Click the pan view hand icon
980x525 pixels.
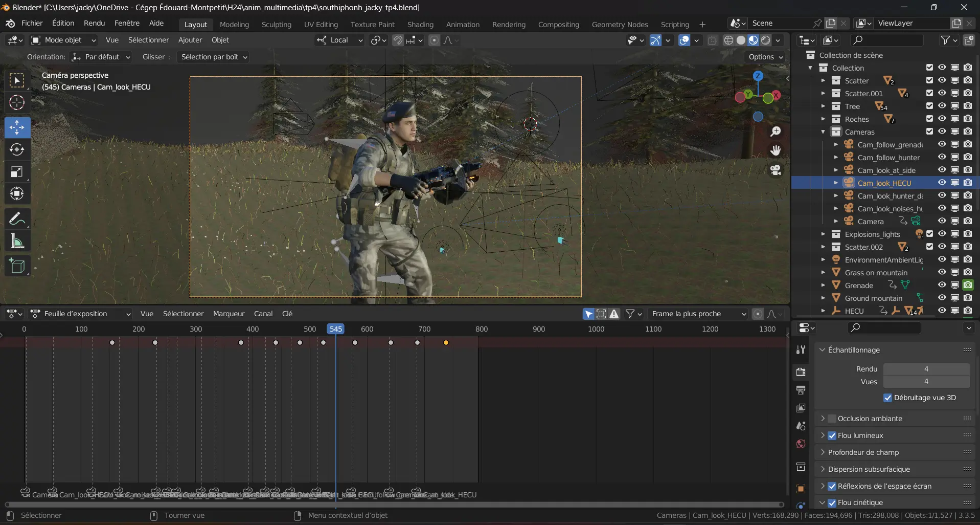click(x=776, y=150)
